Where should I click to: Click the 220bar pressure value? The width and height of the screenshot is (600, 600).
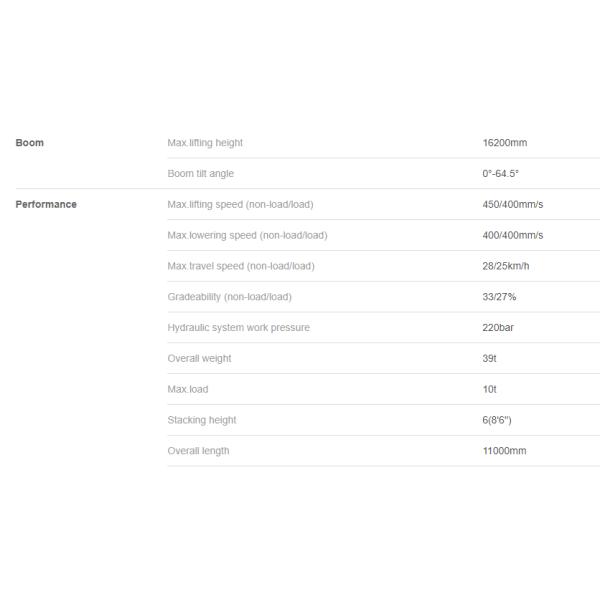coord(498,328)
